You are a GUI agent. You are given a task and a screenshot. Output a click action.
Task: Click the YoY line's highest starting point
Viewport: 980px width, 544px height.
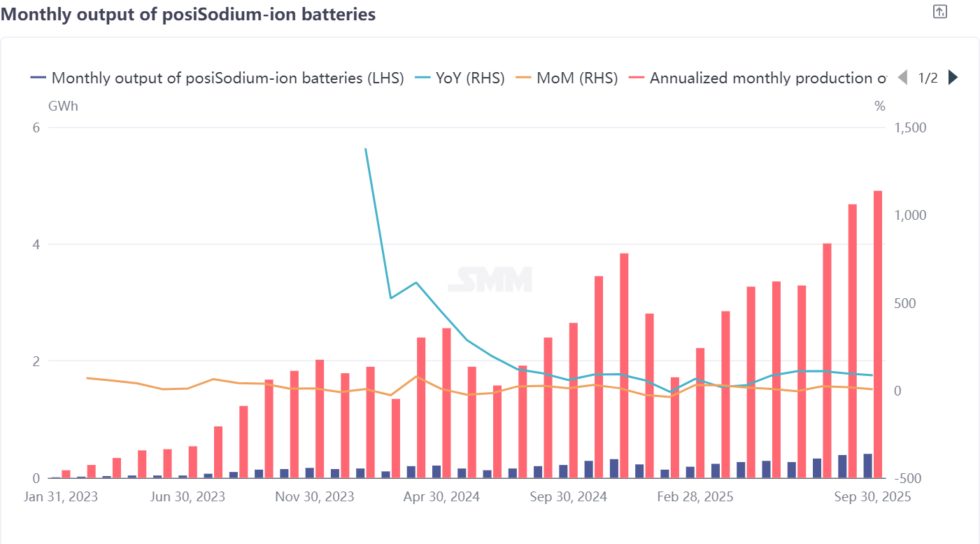366,149
